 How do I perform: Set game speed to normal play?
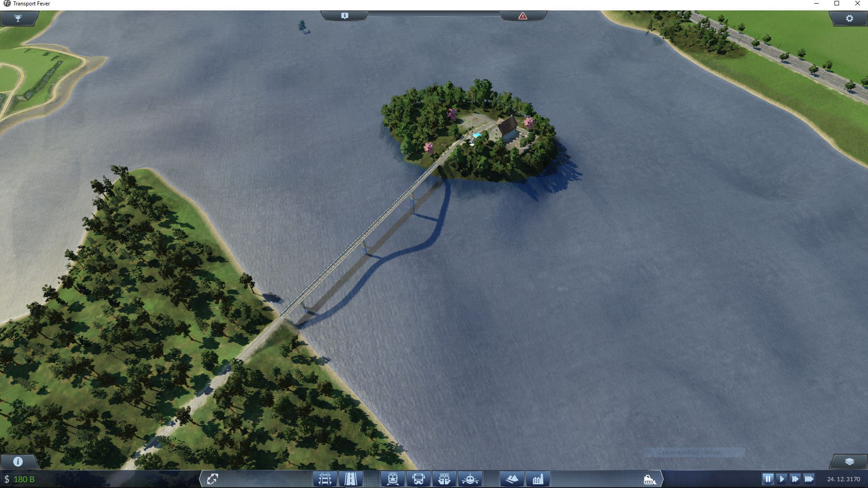[782, 479]
